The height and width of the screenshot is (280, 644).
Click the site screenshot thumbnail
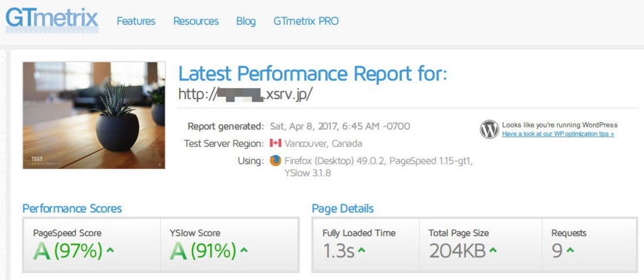coord(94,115)
